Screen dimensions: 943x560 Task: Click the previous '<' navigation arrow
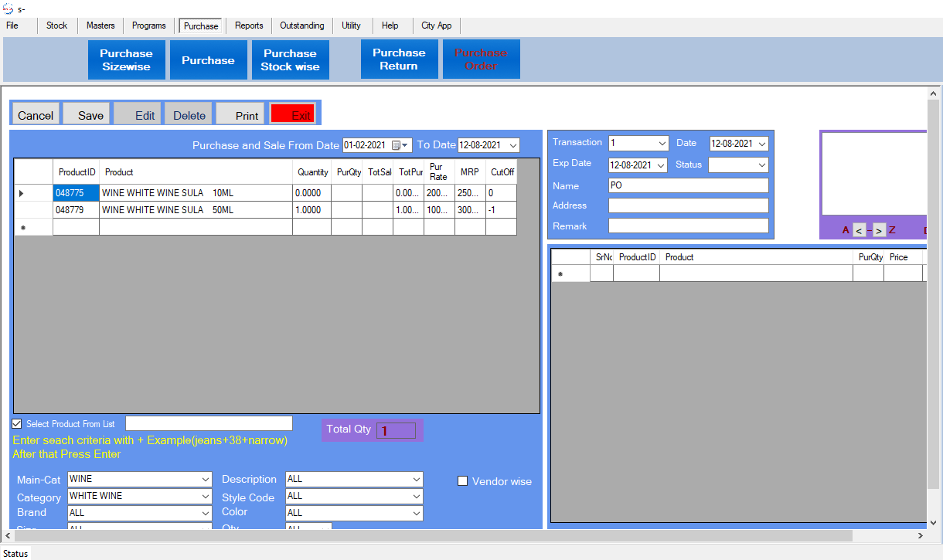[x=860, y=230]
